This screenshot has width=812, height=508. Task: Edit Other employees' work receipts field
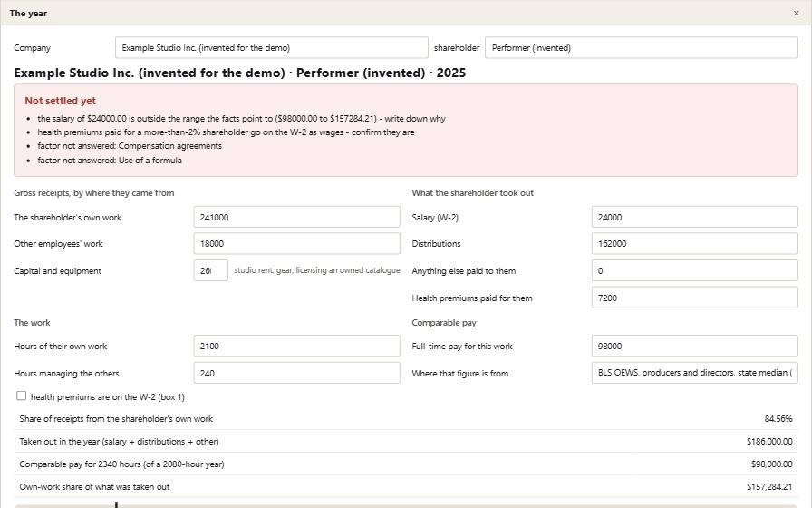pos(296,244)
